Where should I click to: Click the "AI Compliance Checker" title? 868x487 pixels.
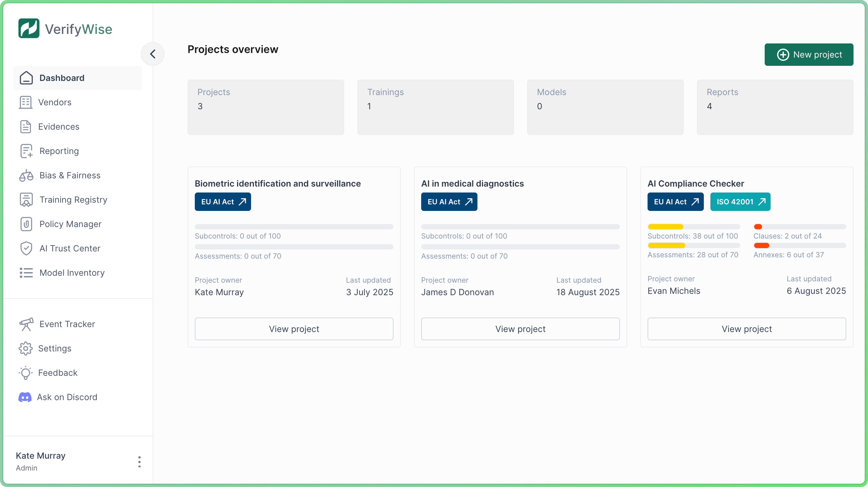tap(696, 183)
